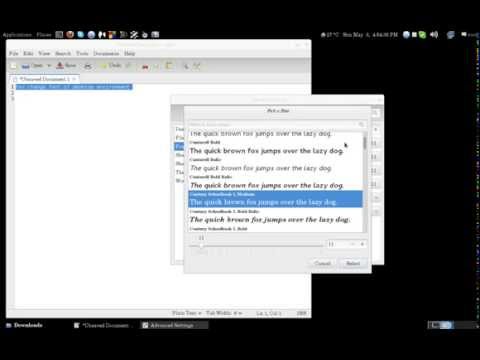This screenshot has height=360, width=480.
Task: Click the Find magnifier toolbar icon
Action: click(x=186, y=66)
